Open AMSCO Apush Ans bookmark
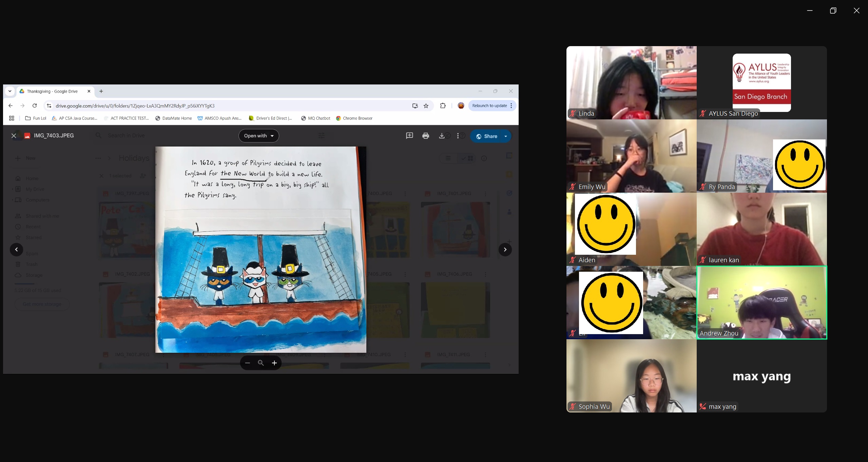868x462 pixels. click(x=220, y=118)
